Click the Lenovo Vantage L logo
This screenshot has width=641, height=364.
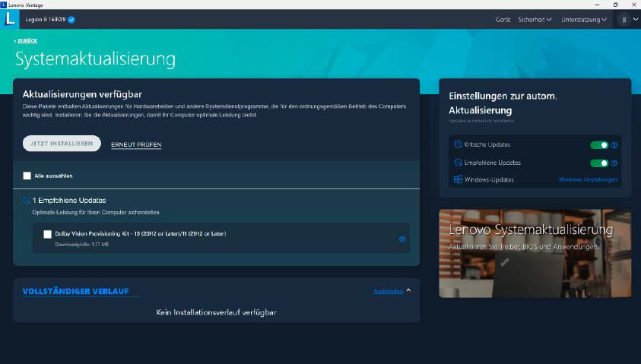[x=11, y=19]
